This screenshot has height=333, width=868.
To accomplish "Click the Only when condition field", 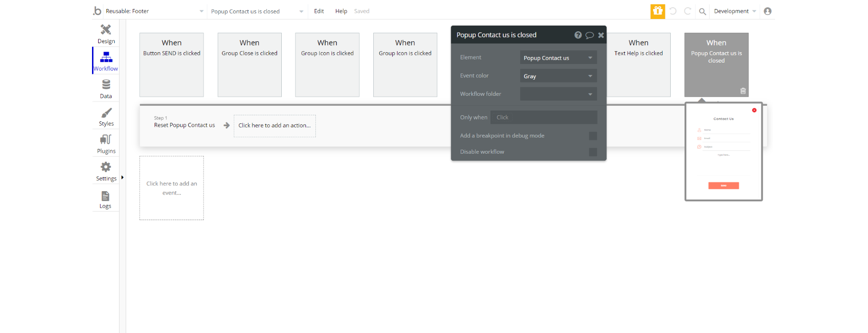I will [x=544, y=118].
